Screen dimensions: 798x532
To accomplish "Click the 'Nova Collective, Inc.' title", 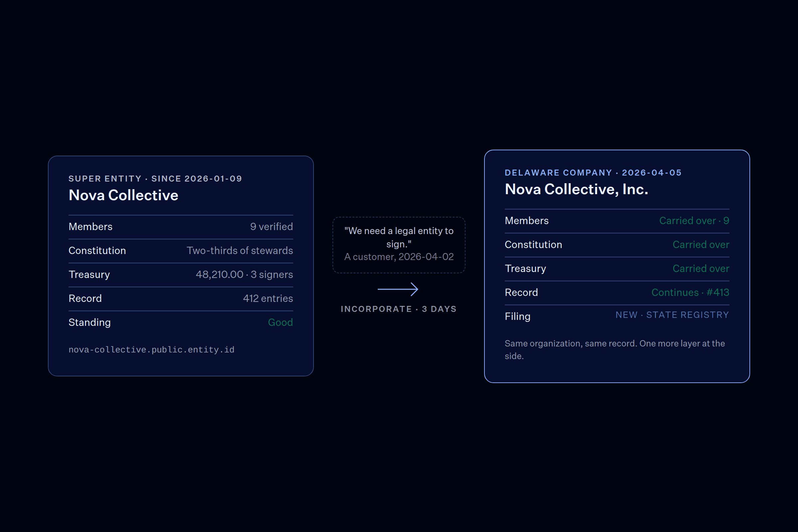I will pyautogui.click(x=576, y=189).
